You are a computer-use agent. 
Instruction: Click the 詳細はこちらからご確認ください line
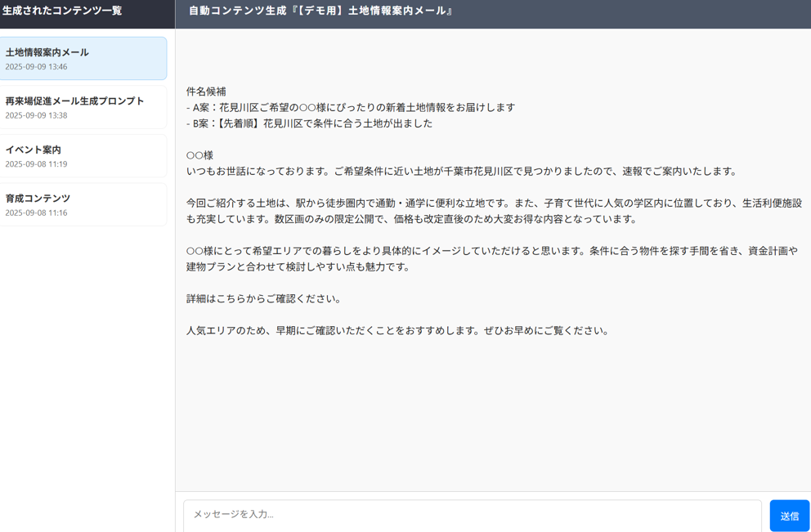point(263,299)
